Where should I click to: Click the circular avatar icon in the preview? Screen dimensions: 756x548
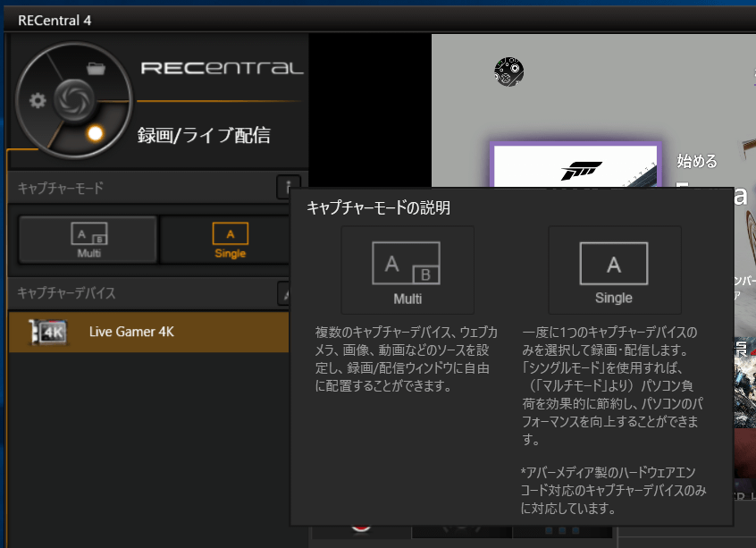(508, 72)
